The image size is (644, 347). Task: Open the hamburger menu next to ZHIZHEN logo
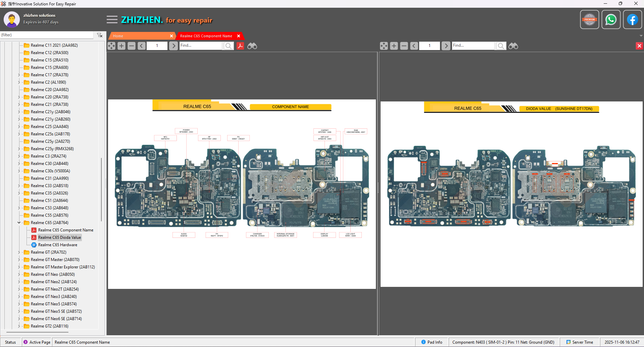[x=112, y=19]
